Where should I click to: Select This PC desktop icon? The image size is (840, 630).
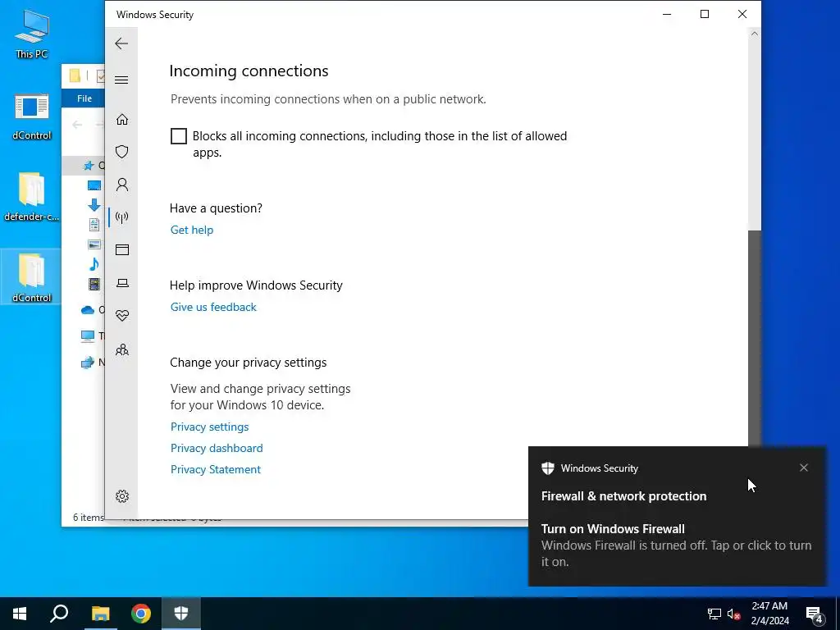(x=32, y=34)
